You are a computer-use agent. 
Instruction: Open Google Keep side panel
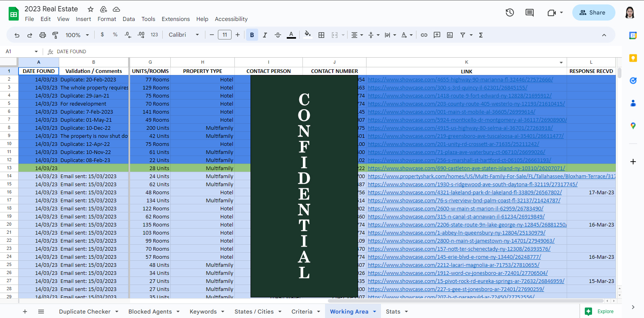coord(633,58)
